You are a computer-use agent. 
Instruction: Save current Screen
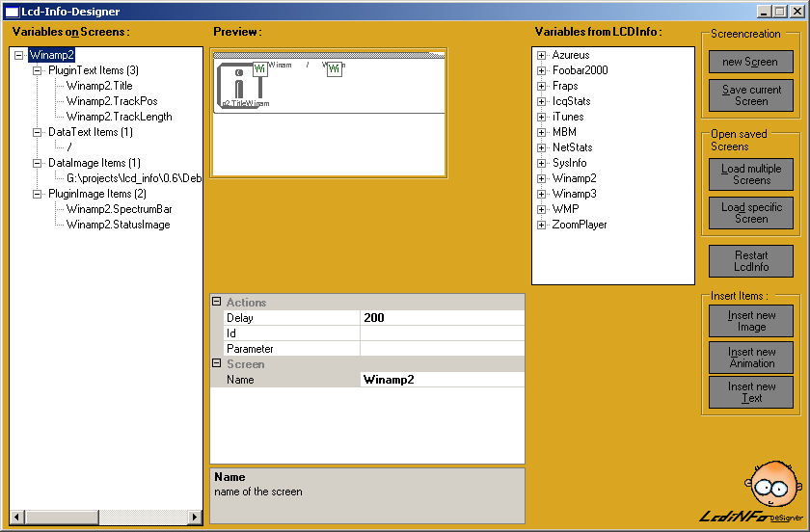coord(750,95)
